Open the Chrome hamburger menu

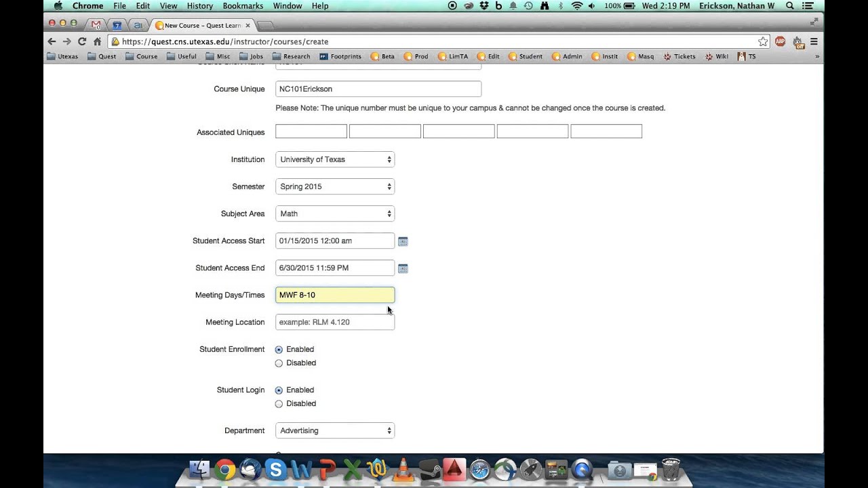(814, 41)
